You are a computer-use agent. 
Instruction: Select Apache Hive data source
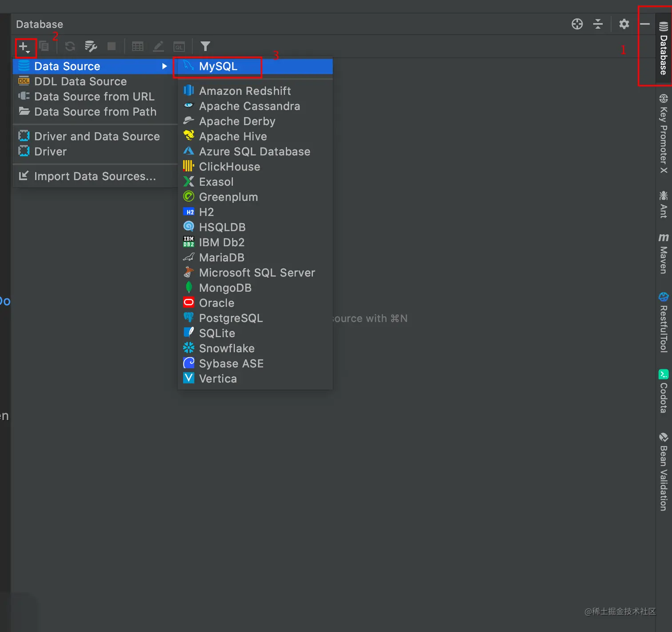click(x=255, y=136)
